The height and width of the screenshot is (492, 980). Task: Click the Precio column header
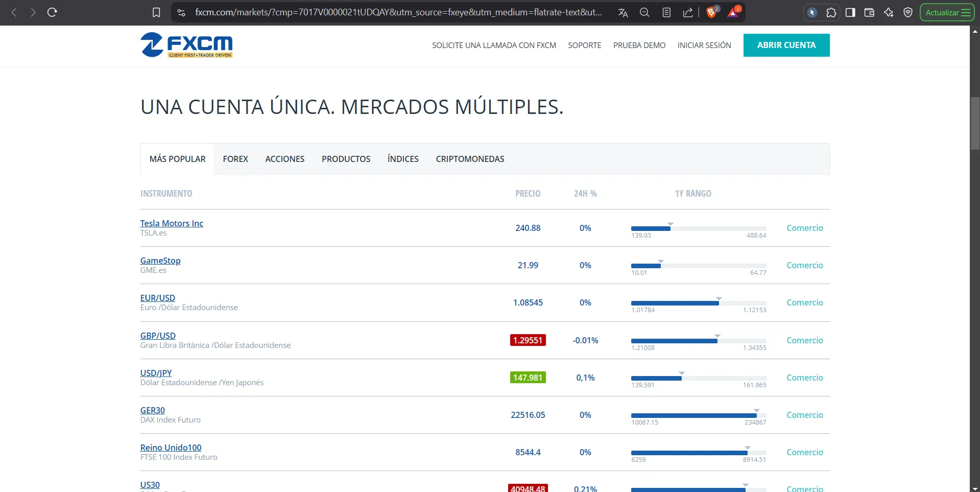pyautogui.click(x=528, y=194)
